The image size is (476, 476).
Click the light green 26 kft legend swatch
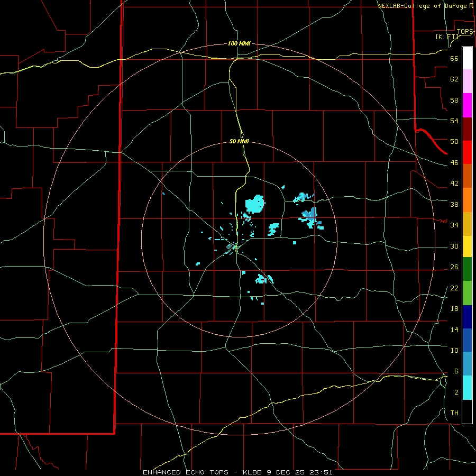467,293
